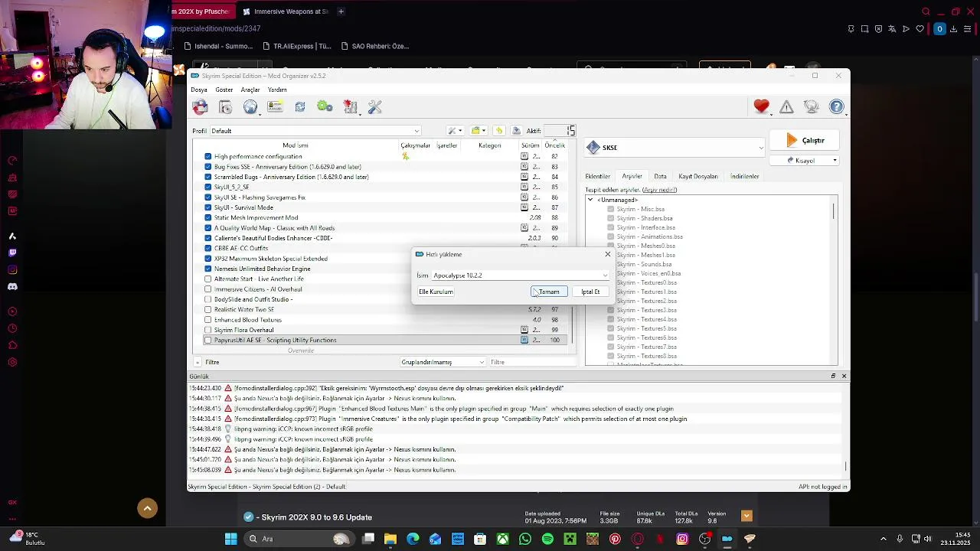This screenshot has height=551, width=980.
Task: Enable Skyrim Flora Overhaul checkbox
Action: (x=207, y=330)
